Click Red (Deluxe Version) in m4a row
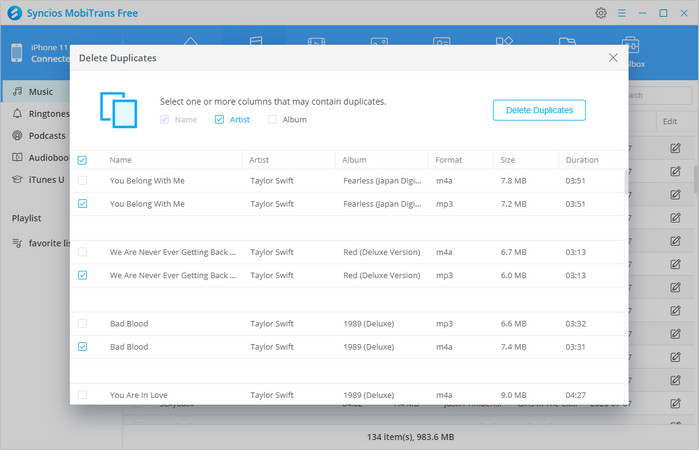Screen dimensions: 699x450 tap(382, 252)
